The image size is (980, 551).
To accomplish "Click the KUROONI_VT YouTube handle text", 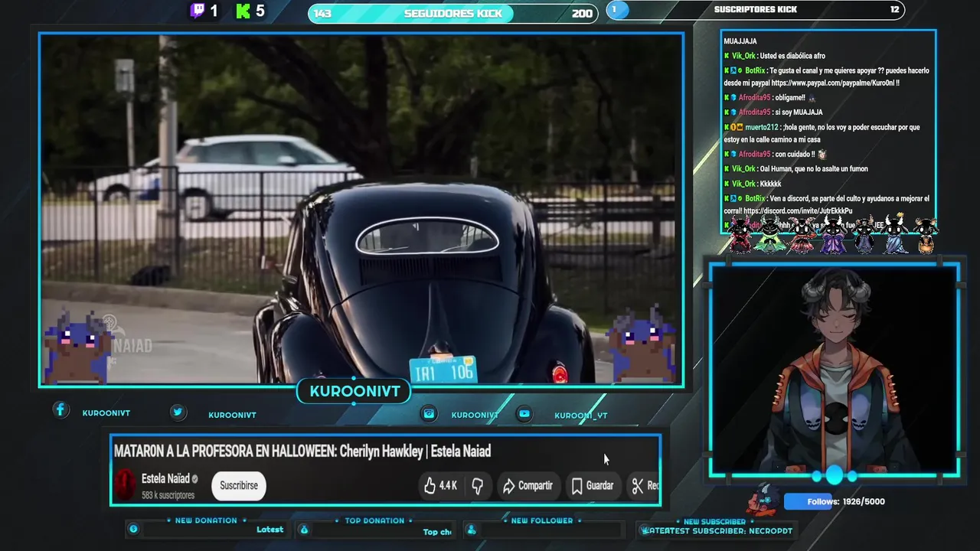I will click(581, 416).
